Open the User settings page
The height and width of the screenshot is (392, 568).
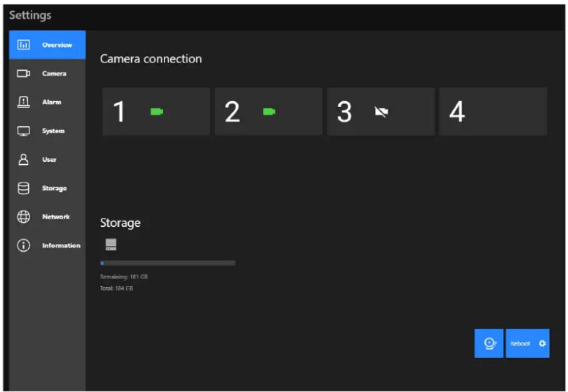point(47,160)
